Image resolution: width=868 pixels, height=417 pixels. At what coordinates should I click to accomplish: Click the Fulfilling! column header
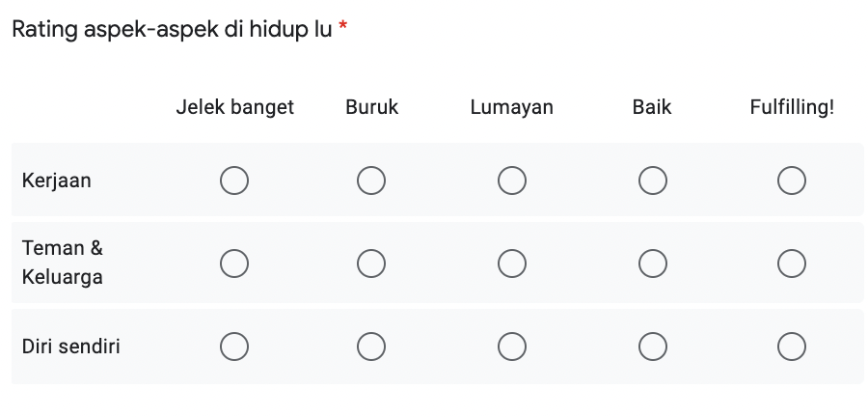pos(792,107)
